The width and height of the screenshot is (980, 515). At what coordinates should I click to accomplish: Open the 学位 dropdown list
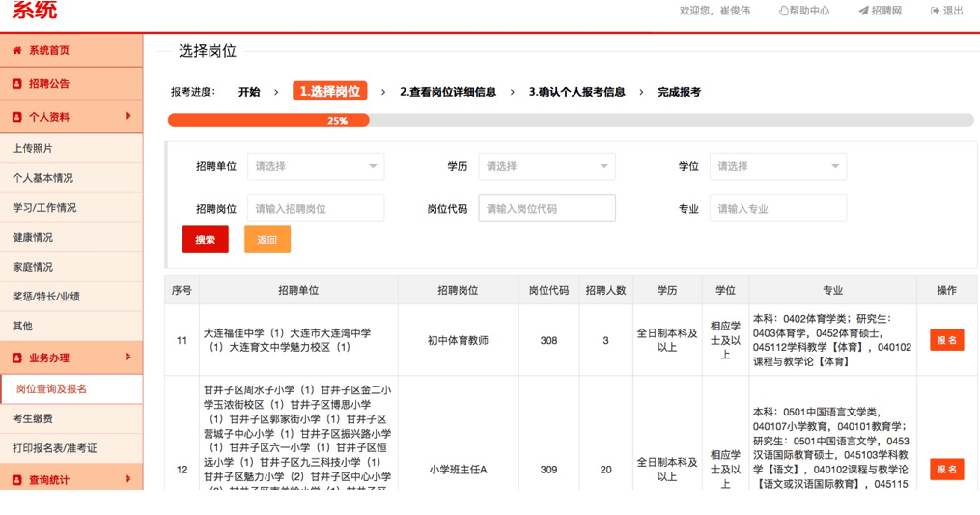(x=777, y=166)
